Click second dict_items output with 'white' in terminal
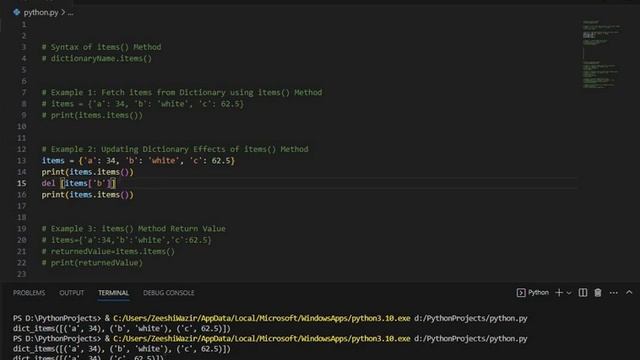The image size is (640, 360). pos(122,349)
